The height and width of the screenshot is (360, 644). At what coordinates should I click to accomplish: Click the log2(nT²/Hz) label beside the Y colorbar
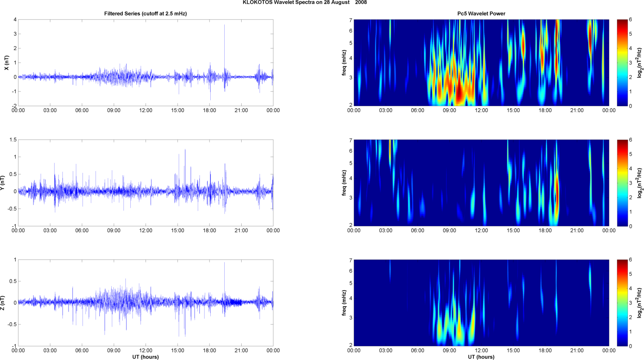click(640, 183)
